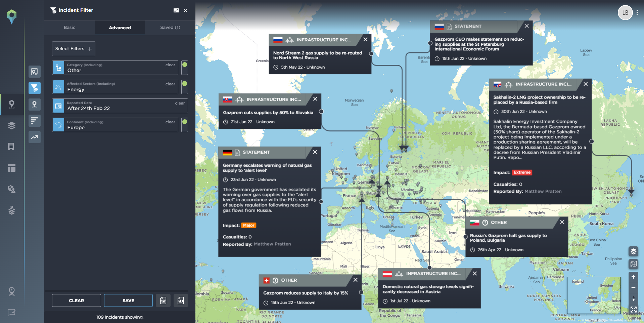
Task: Open the map pin section in left sidebar
Action: pyautogui.click(x=12, y=104)
